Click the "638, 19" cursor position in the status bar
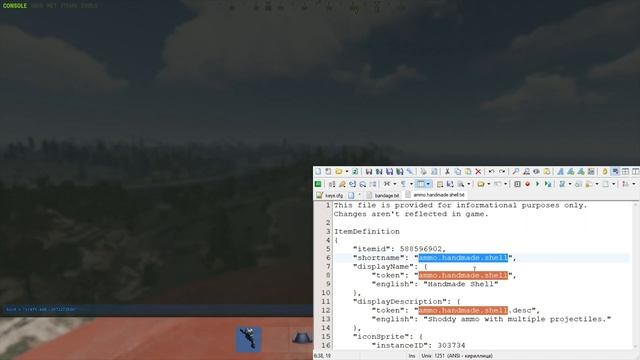This screenshot has height=360, width=640. [322, 356]
